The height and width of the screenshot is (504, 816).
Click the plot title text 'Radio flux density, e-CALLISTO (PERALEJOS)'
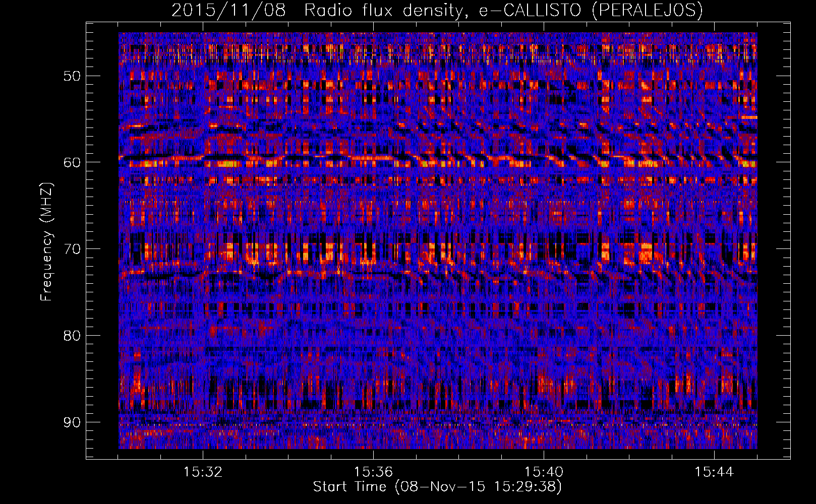[x=503, y=10]
